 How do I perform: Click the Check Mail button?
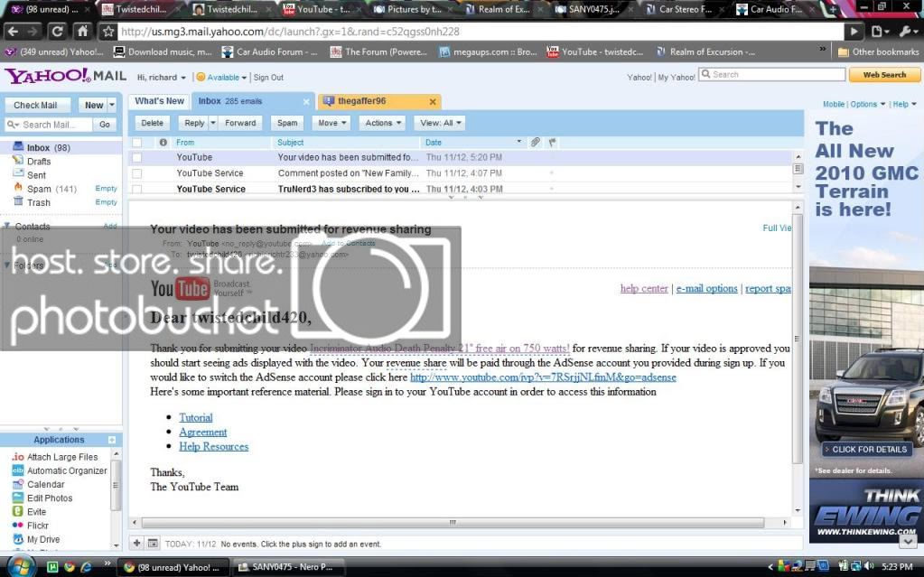[x=36, y=105]
